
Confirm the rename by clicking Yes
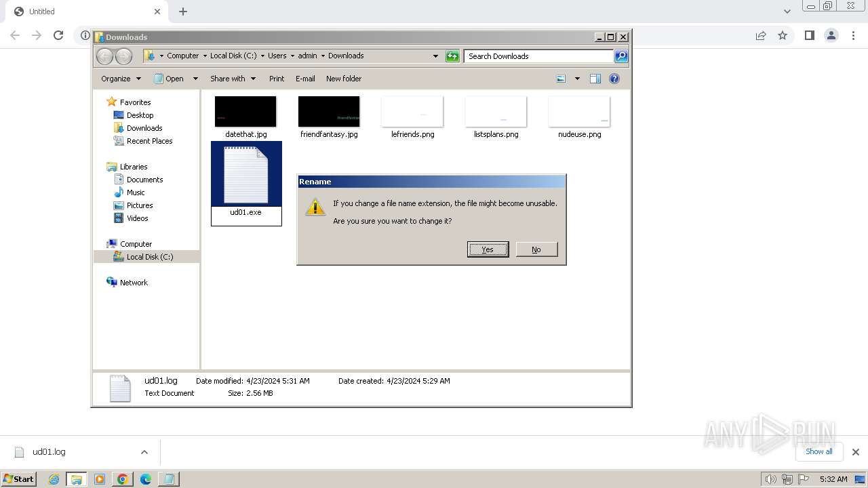point(488,249)
